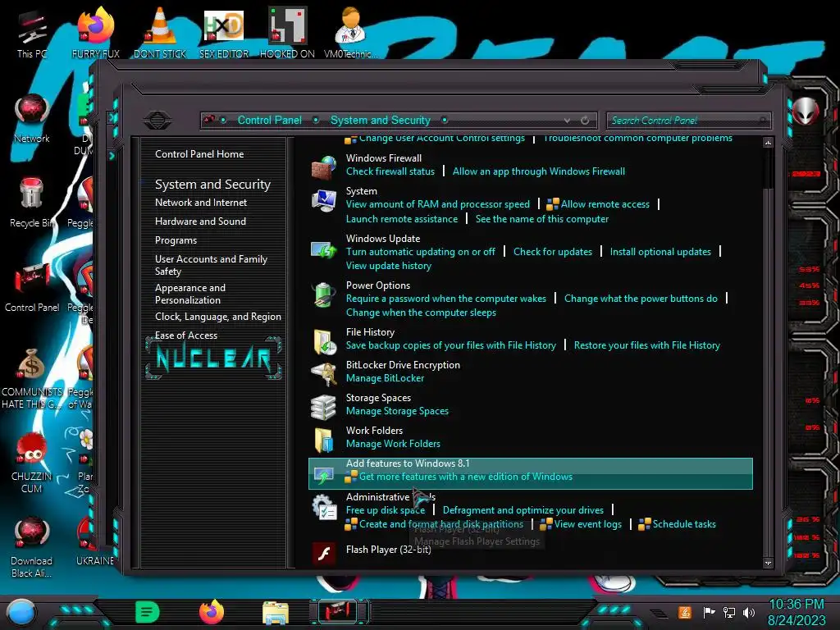Expand arrow after Control Panel breadcrumb

[316, 120]
